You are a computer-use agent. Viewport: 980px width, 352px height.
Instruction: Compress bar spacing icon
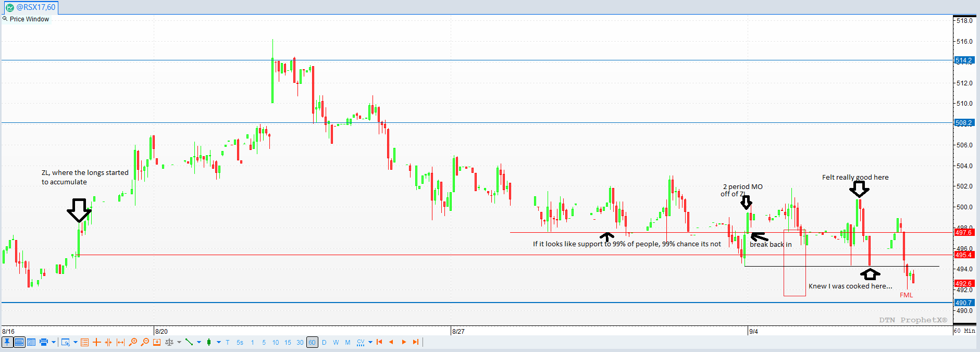(108, 342)
